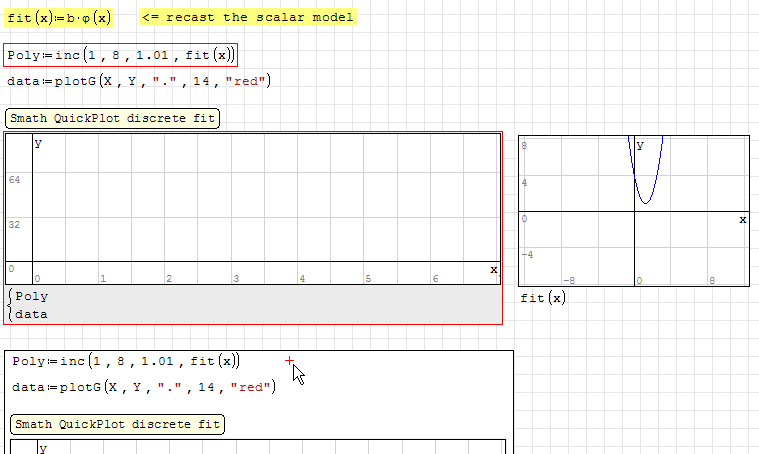
Task: Click the curly brace beside Poly and data
Action: 10,305
